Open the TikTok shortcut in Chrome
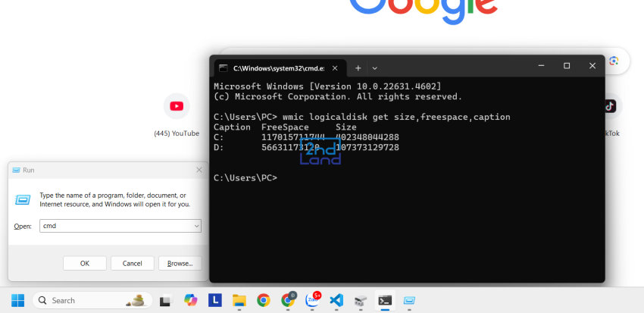Viewport: 644px width, 313px height. (610, 106)
